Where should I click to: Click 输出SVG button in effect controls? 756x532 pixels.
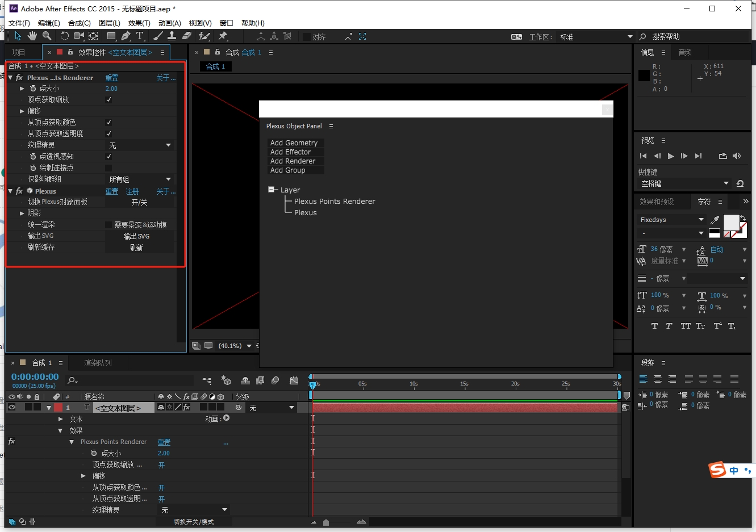pos(139,236)
